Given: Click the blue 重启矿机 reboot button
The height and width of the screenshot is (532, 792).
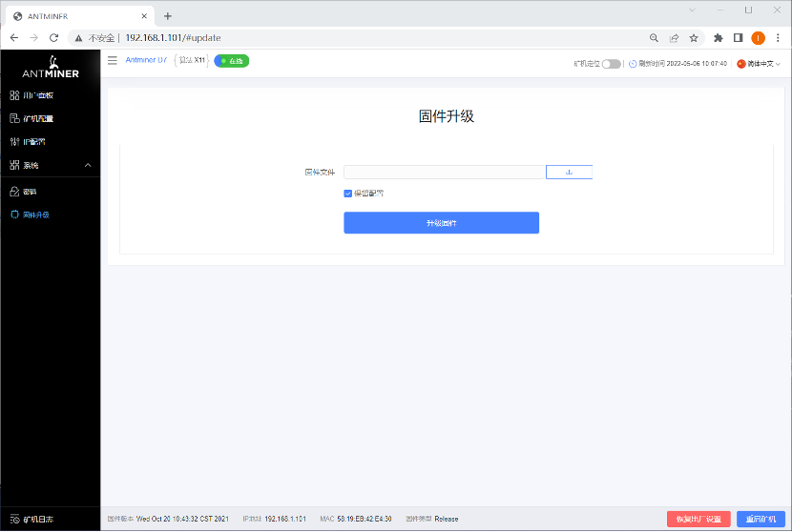Looking at the screenshot, I should point(761,519).
